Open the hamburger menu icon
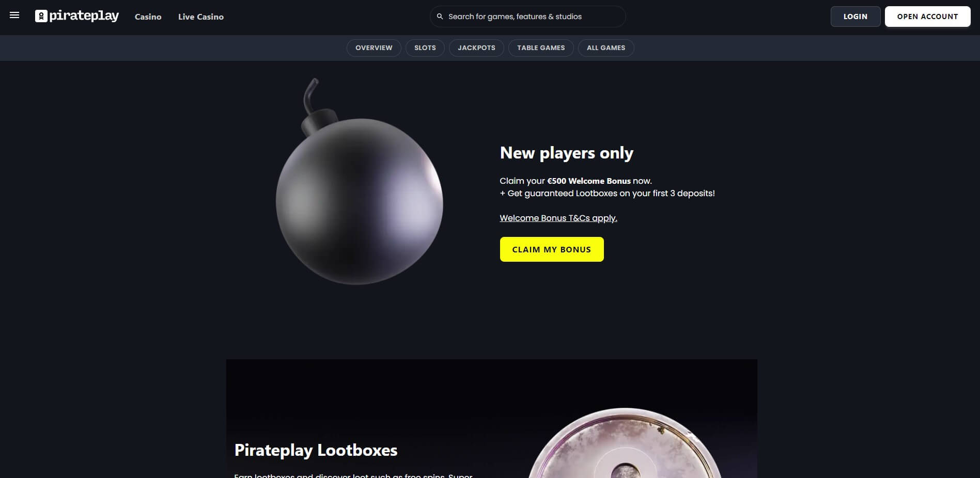 (x=14, y=15)
